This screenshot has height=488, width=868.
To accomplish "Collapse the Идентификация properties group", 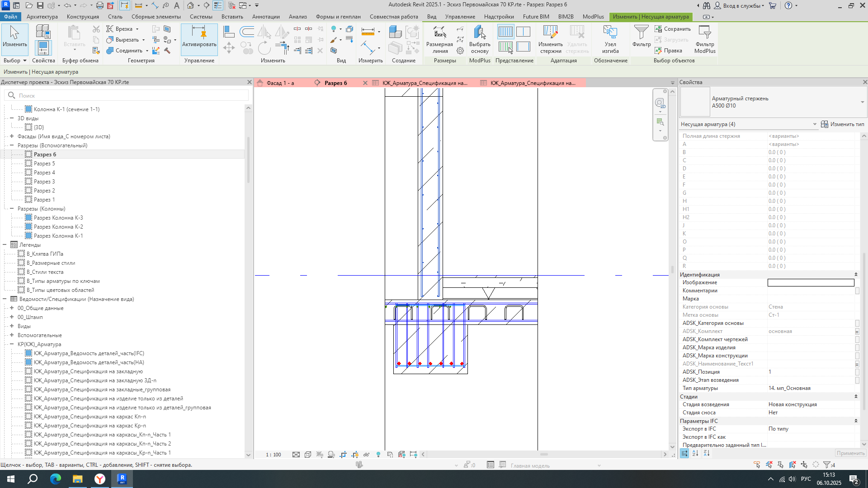I will click(855, 275).
